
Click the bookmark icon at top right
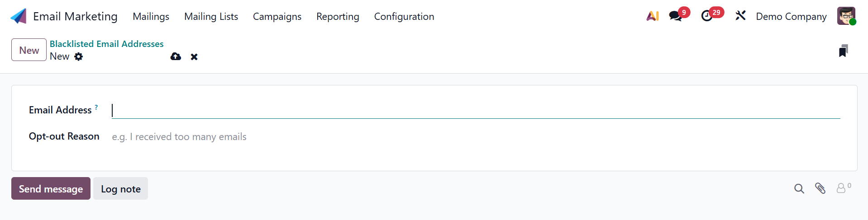843,51
